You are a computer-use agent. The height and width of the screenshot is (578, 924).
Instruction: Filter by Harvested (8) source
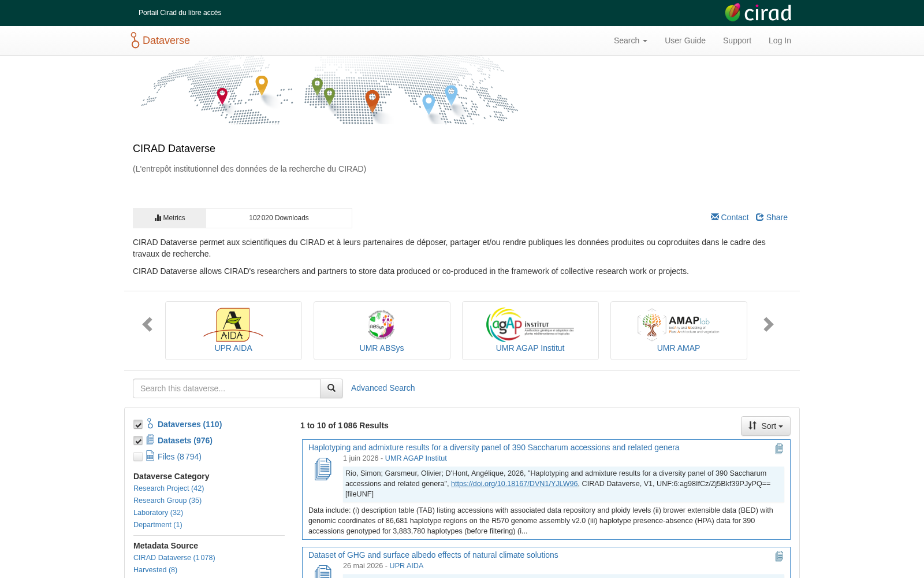(155, 570)
